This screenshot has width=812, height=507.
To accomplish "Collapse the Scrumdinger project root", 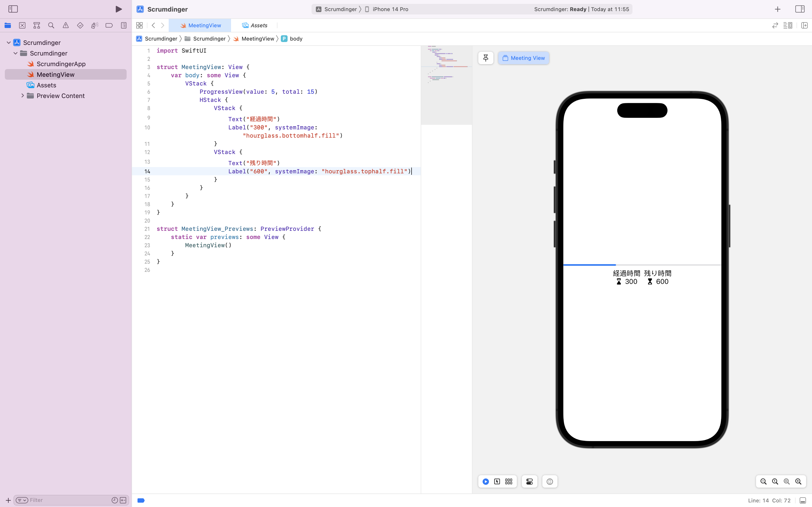I will click(9, 42).
